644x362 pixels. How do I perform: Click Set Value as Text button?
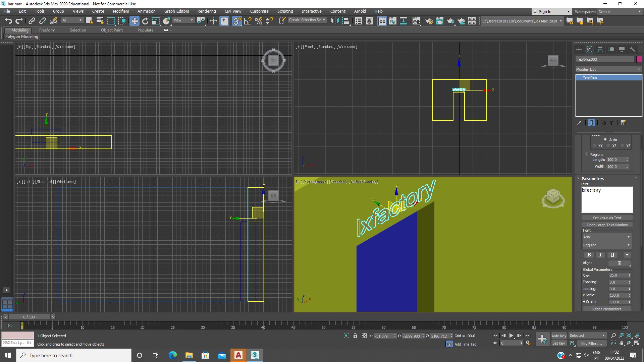click(607, 218)
